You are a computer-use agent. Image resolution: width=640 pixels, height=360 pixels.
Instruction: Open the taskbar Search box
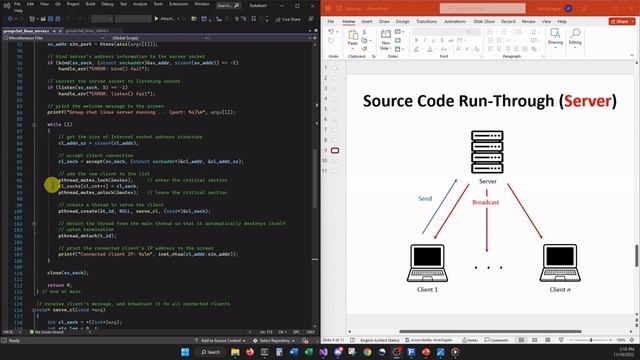point(210,352)
